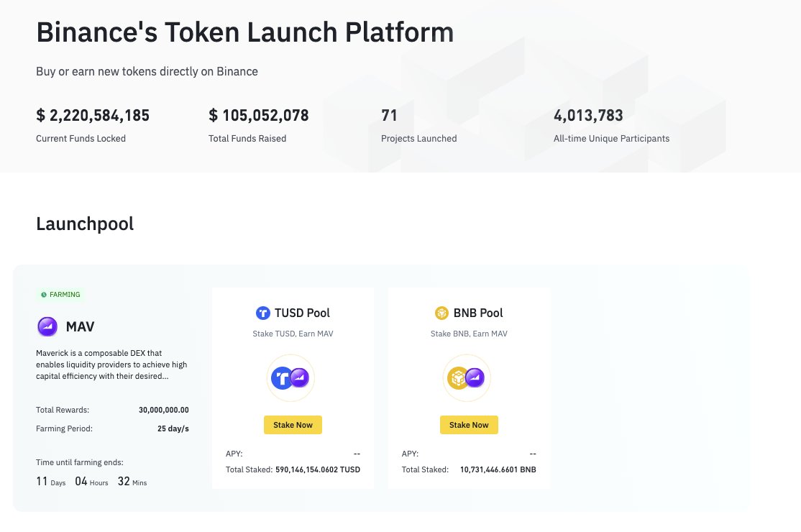Click the 'Projects Launched' label

[x=419, y=138]
